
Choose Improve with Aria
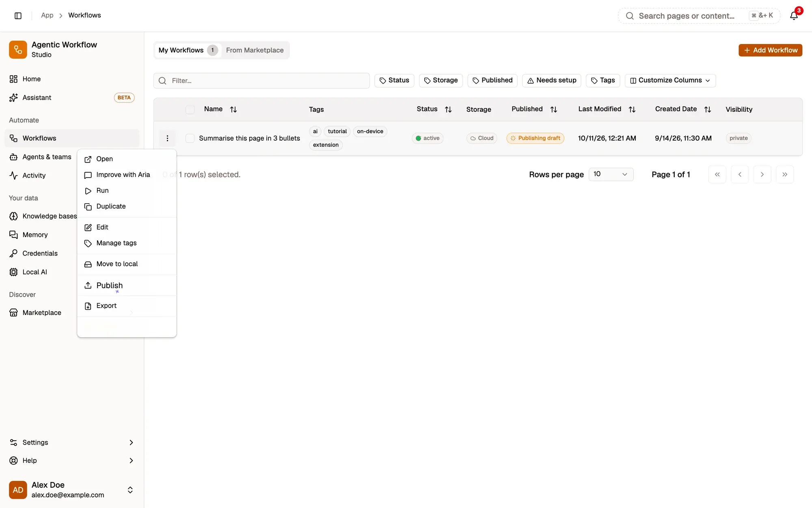pos(127,175)
